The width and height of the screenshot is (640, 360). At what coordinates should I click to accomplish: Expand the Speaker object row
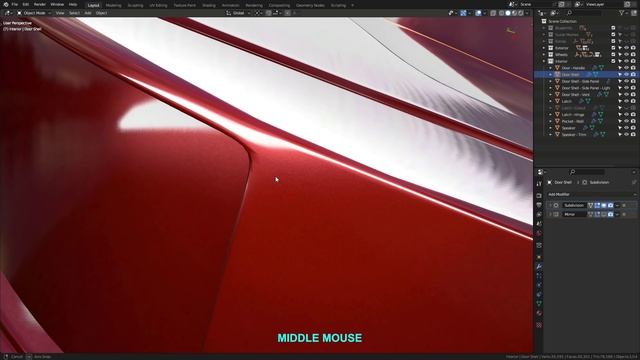pos(550,128)
